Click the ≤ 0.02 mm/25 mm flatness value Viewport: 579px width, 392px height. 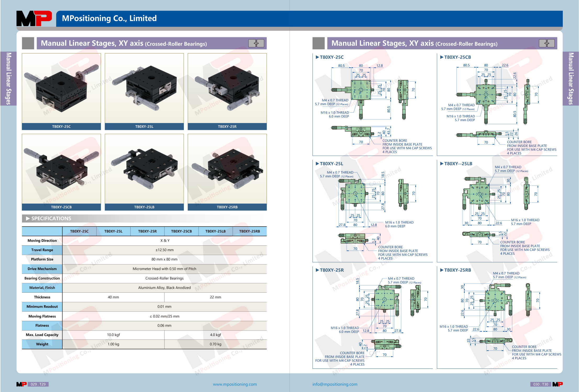pyautogui.click(x=165, y=316)
